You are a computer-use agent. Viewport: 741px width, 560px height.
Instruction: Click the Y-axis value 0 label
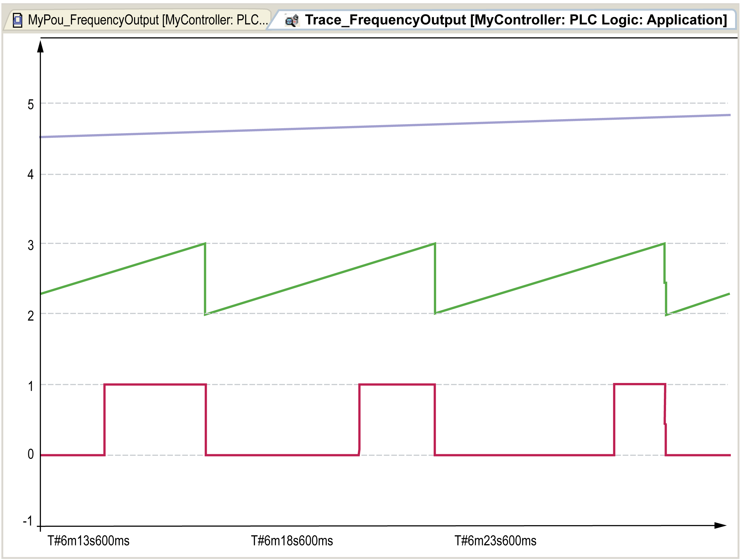[30, 454]
